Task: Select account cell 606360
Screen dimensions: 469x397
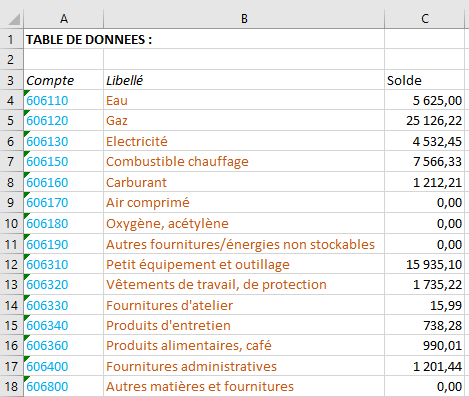Action: (64, 345)
